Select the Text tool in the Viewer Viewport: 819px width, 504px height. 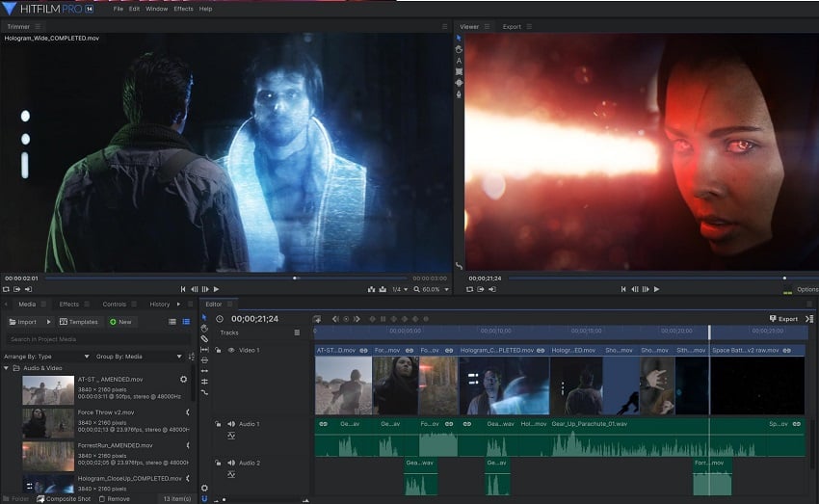pos(459,61)
